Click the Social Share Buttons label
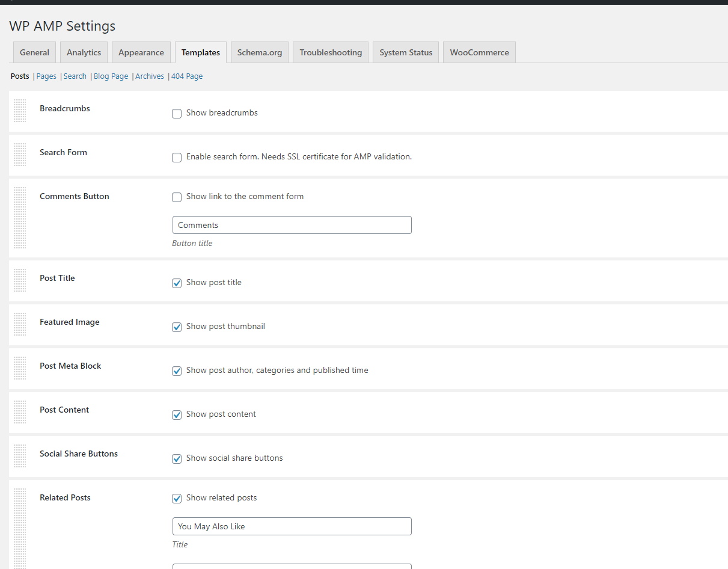This screenshot has width=728, height=569. pyautogui.click(x=79, y=454)
